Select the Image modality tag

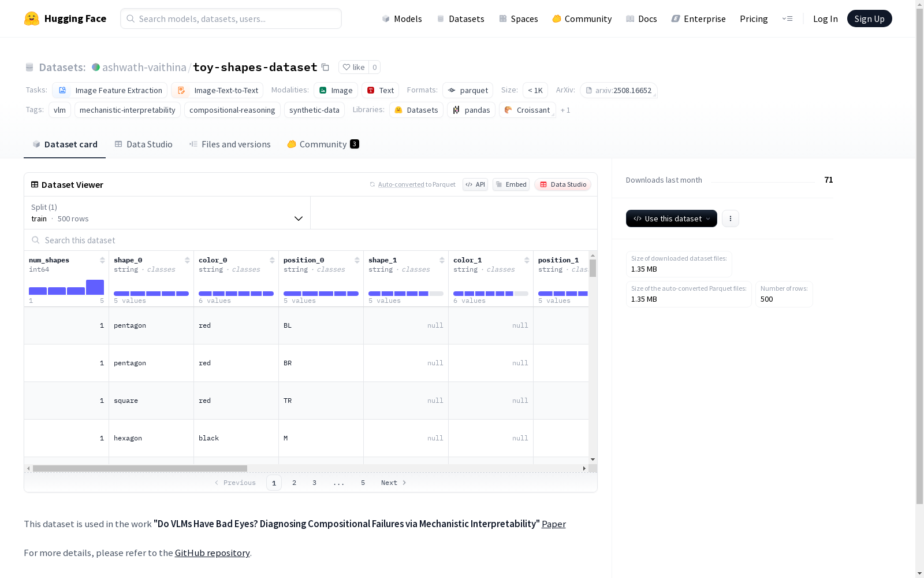(x=336, y=90)
